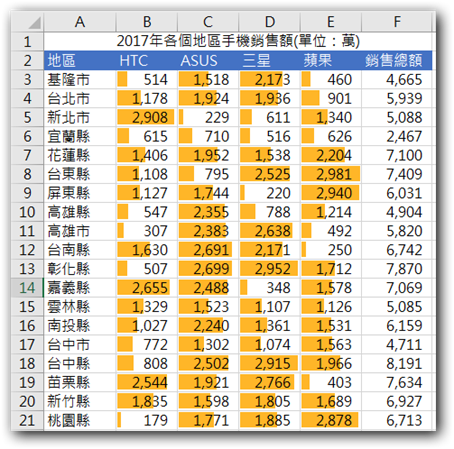This screenshot has width=454, height=449.
Task: Click total 7,870 for 彰化縣
Action: click(397, 269)
